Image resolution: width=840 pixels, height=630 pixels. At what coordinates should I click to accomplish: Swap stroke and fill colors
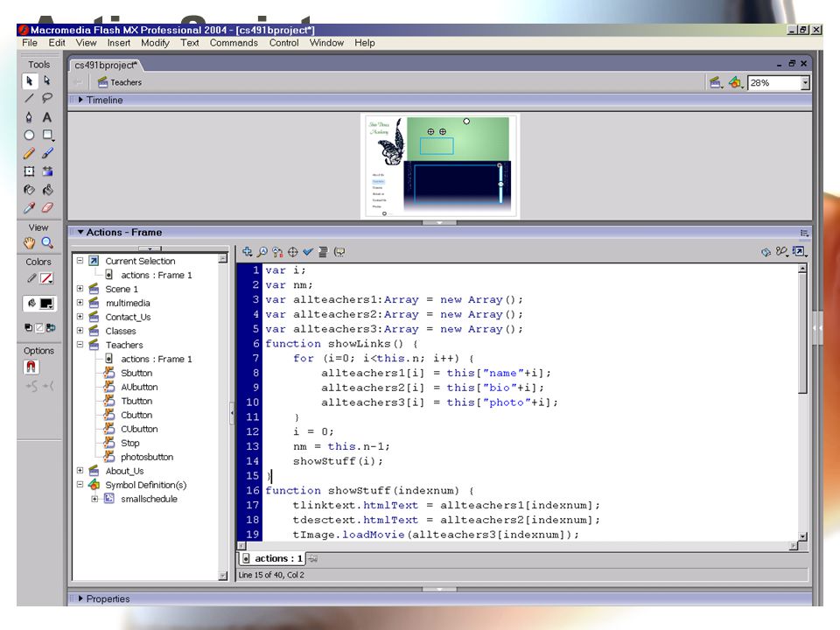(x=51, y=328)
